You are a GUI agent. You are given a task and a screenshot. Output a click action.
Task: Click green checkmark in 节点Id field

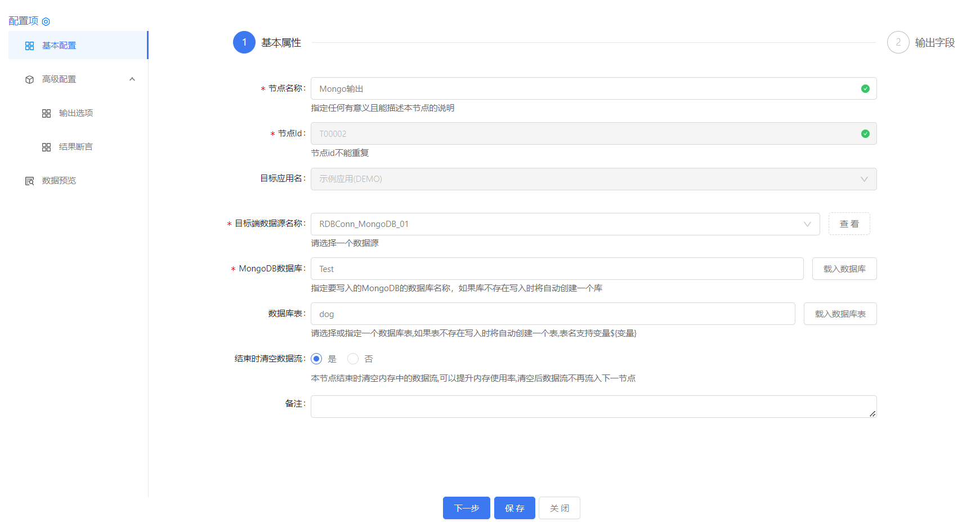pos(865,133)
